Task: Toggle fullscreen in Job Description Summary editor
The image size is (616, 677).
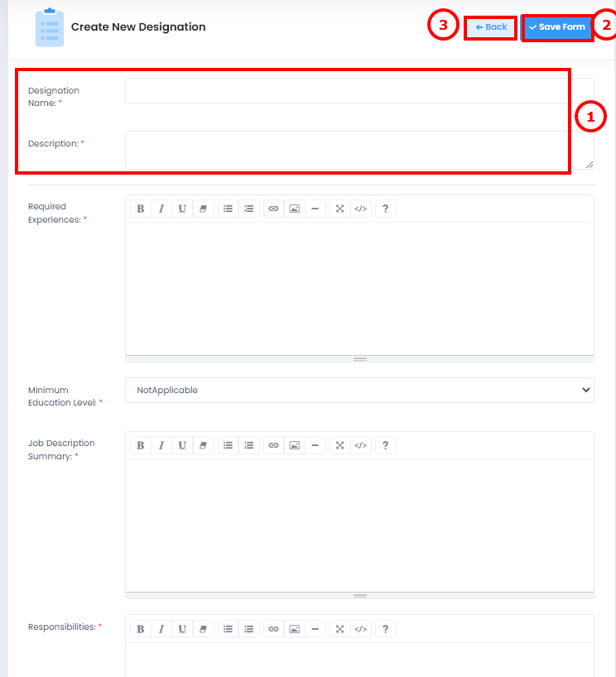Action: (x=340, y=445)
